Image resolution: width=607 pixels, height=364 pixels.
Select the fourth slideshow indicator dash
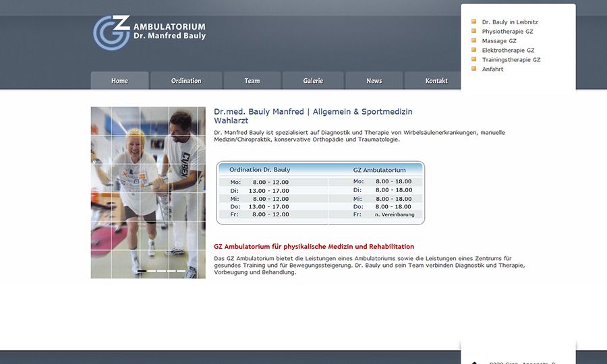tap(171, 271)
